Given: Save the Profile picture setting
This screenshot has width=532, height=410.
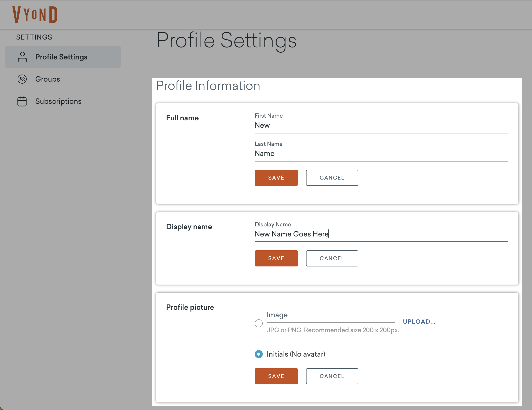Looking at the screenshot, I should (276, 376).
